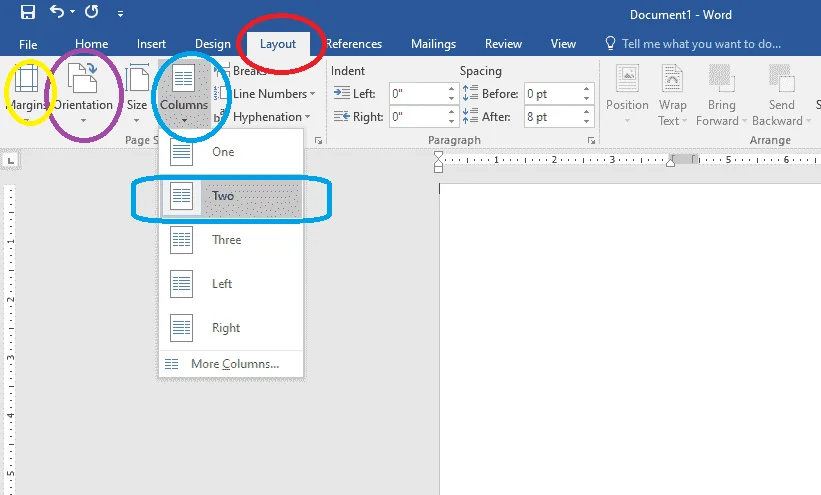
Task: Click the Wrap Text button
Action: coord(672,94)
